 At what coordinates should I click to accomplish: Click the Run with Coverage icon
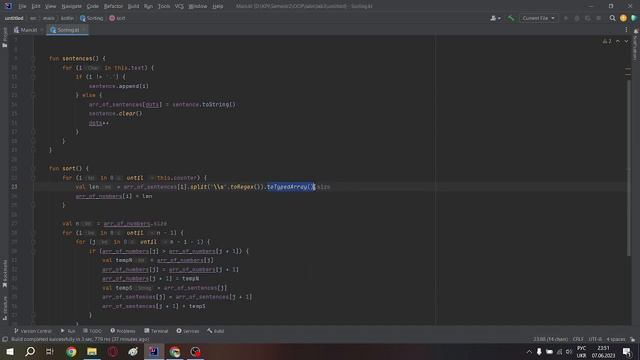(x=588, y=18)
